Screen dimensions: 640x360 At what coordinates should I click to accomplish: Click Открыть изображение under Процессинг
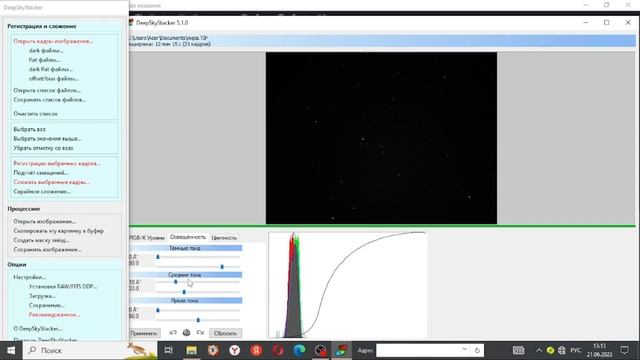pyautogui.click(x=44, y=222)
